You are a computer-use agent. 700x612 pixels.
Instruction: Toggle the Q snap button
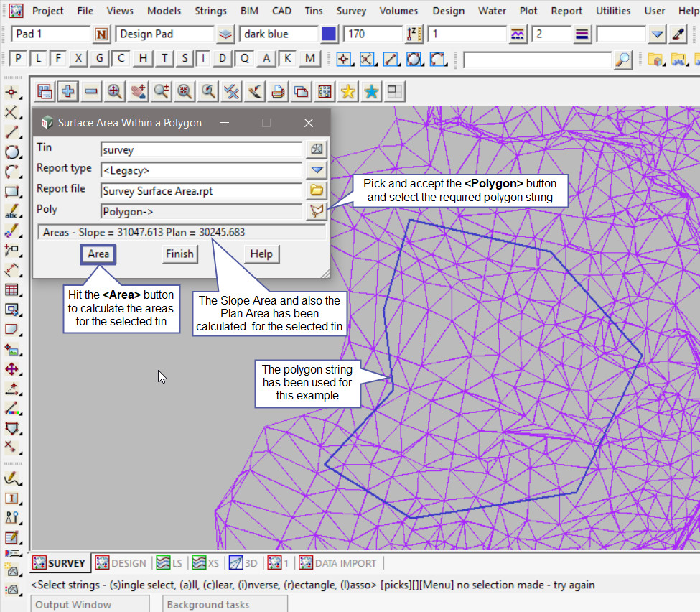246,59
